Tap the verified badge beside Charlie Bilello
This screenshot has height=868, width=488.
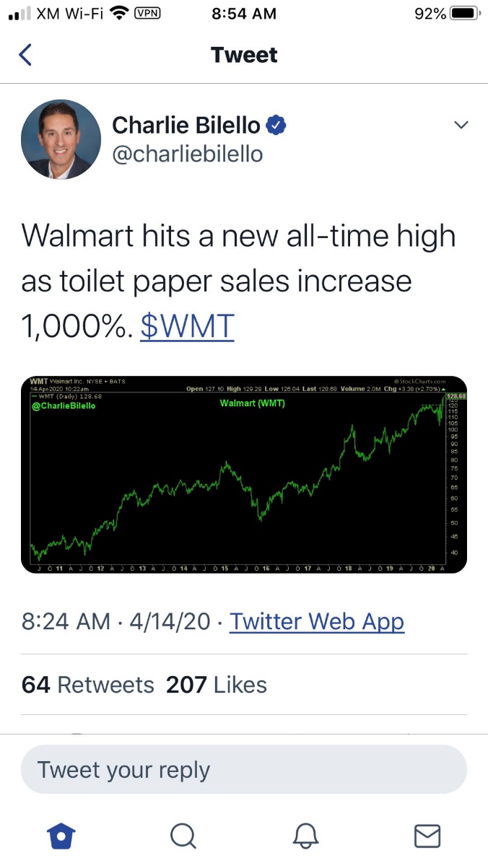(x=276, y=126)
